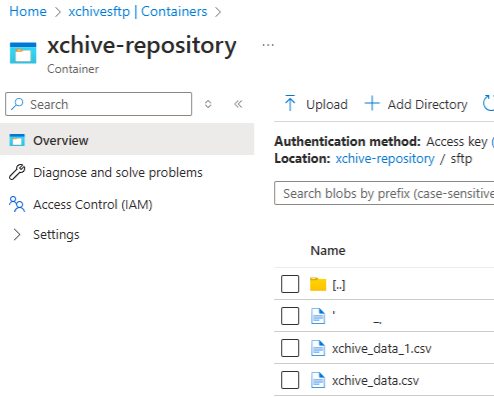
Task: Click the xchive_data_1.csv file icon
Action: pyautogui.click(x=318, y=348)
